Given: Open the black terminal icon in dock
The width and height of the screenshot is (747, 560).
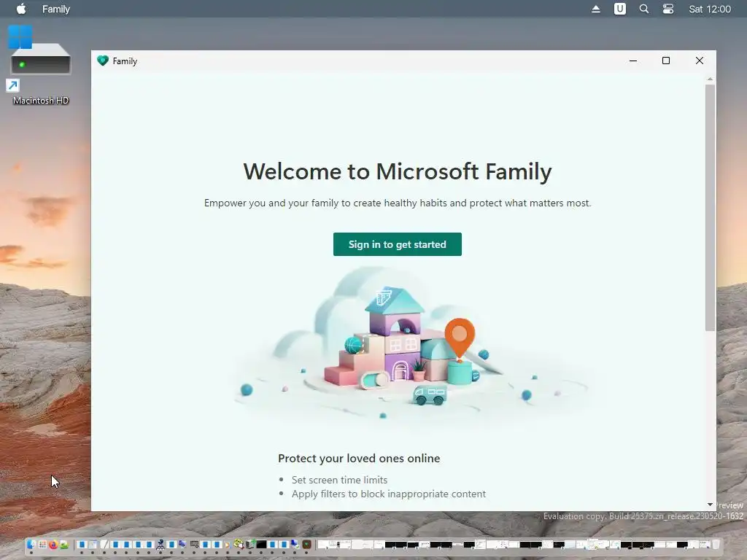Looking at the screenshot, I should (261, 544).
